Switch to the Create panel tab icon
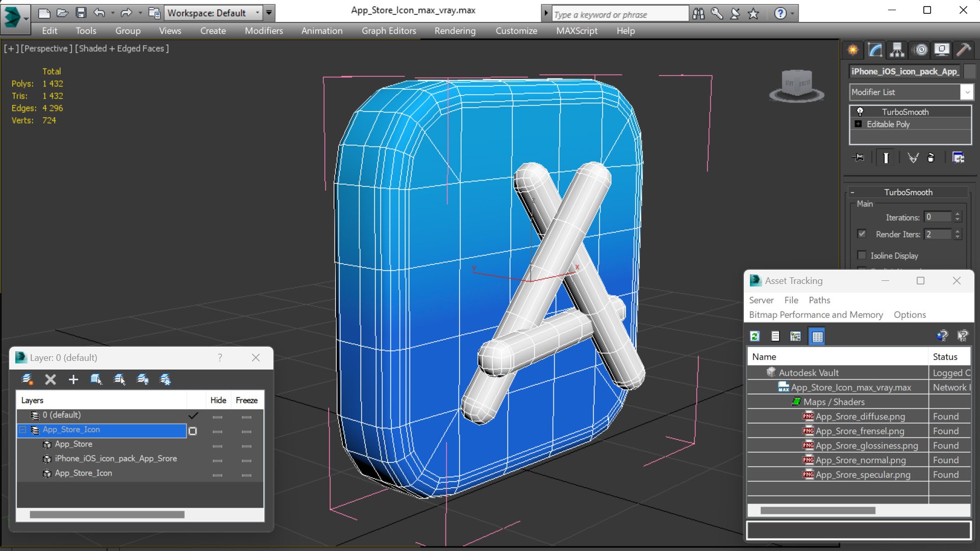 pos(853,49)
